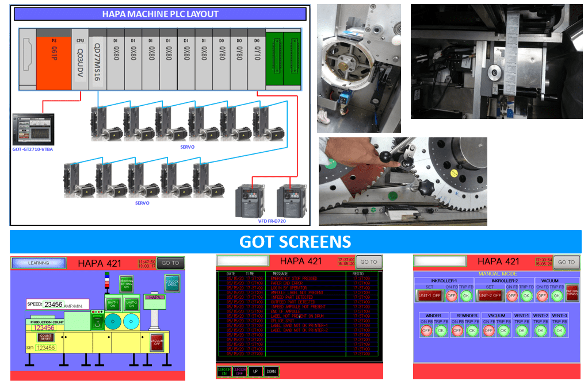This screenshot has height=381, width=588.
Task: Select the AMPOULE LABEL NOT PRESENT alarm row
Action: click(x=299, y=293)
